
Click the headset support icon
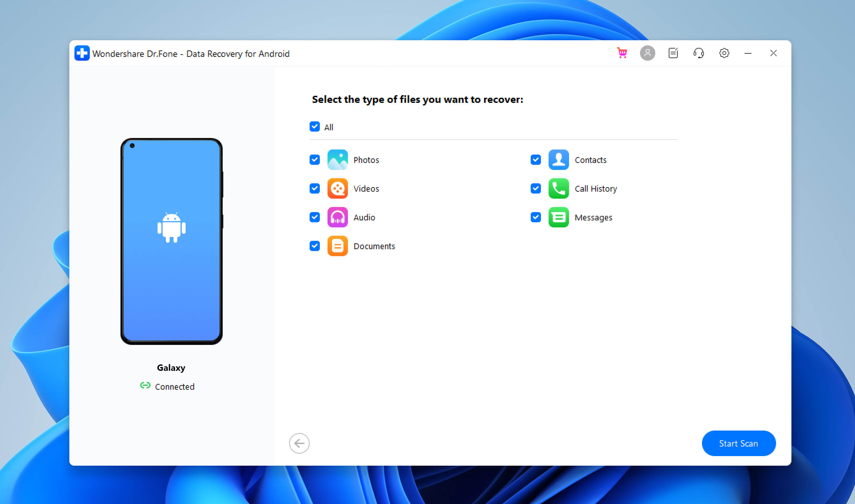[698, 53]
